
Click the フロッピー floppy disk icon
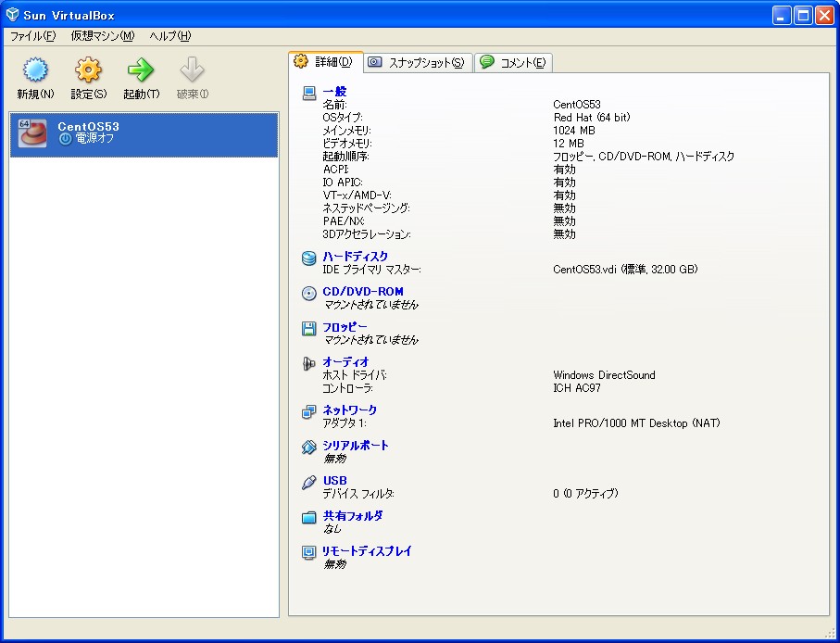[x=309, y=329]
